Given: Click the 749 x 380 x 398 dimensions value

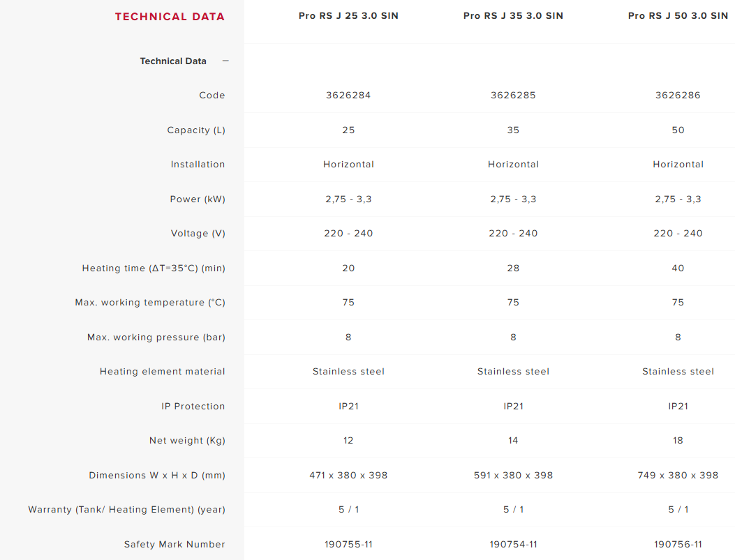Looking at the screenshot, I should pyautogui.click(x=678, y=475).
